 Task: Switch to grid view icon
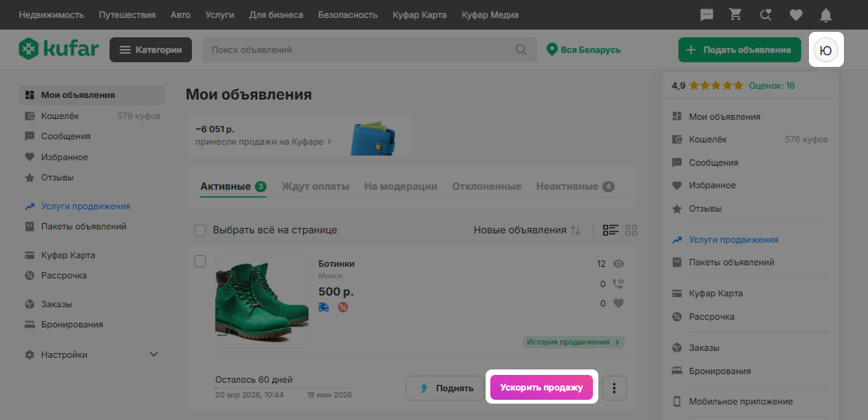[631, 230]
